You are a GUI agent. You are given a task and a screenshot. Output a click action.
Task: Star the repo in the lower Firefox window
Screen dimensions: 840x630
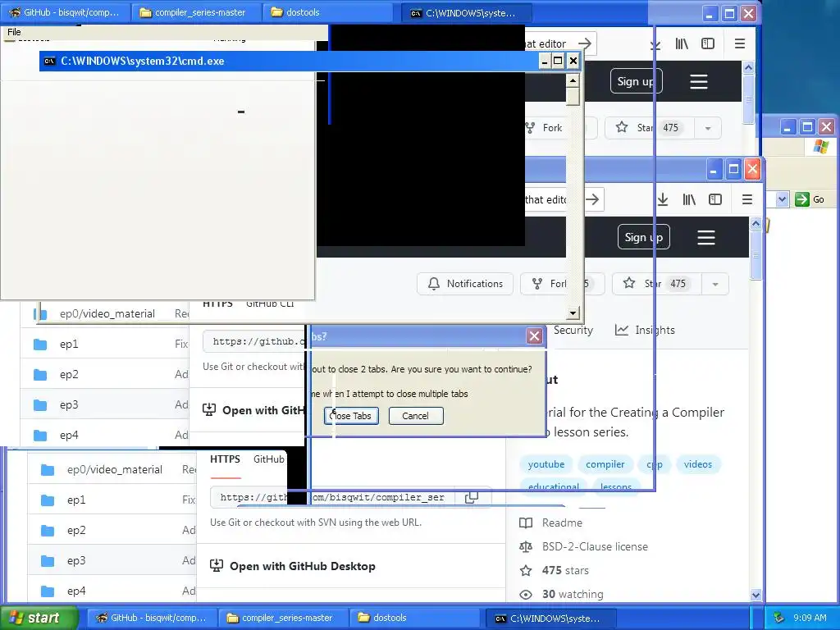click(x=657, y=284)
